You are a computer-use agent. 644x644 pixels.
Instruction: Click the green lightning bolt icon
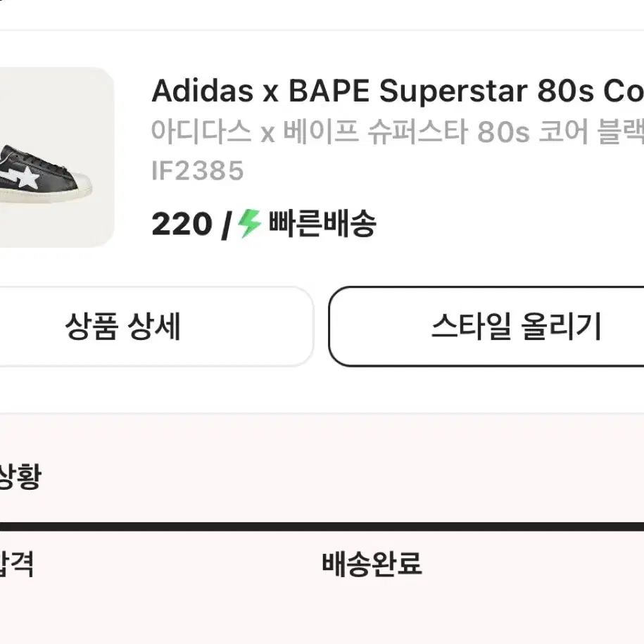[249, 223]
